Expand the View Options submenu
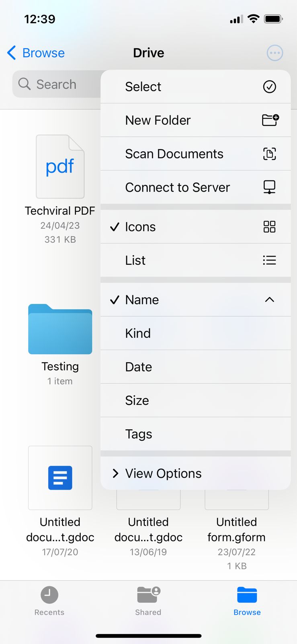This screenshot has height=644, width=297. pos(163,473)
